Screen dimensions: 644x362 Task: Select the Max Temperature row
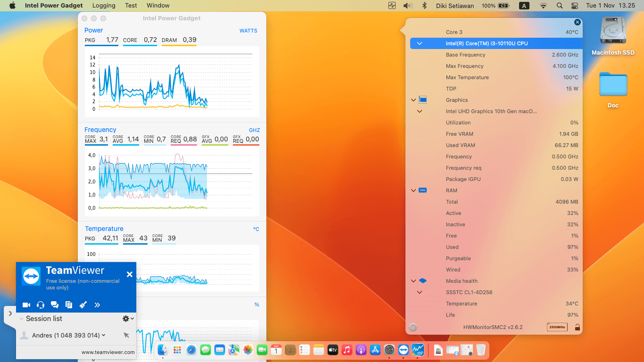(x=494, y=77)
